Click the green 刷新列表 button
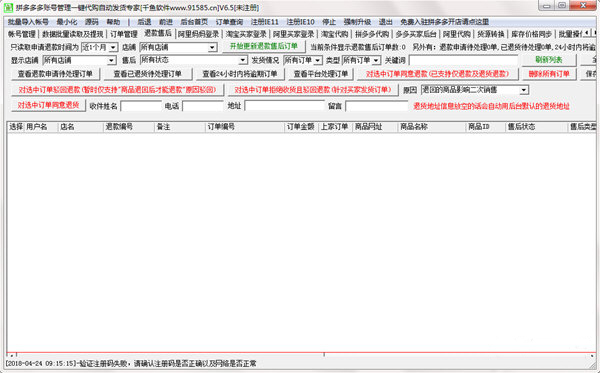600x373 pixels. pyautogui.click(x=549, y=60)
